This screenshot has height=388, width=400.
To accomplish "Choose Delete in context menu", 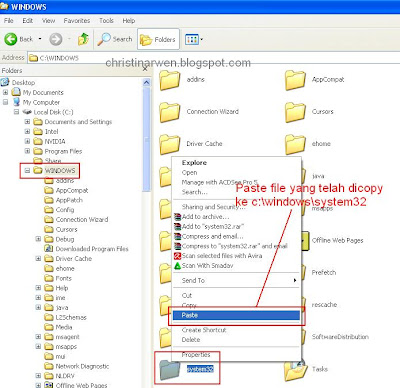I will click(237, 340).
